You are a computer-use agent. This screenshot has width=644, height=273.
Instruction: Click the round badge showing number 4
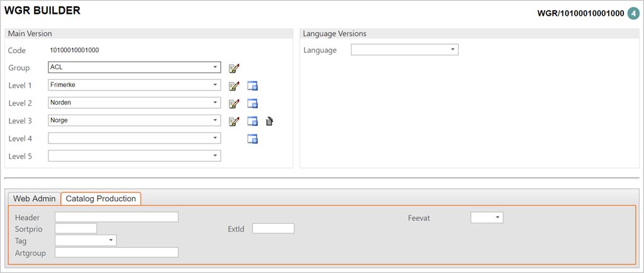click(633, 13)
